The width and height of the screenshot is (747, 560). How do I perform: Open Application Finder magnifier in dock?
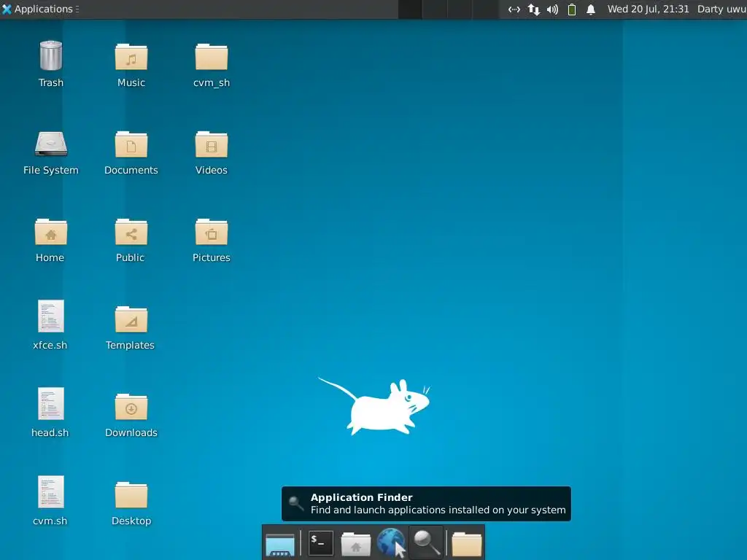click(426, 542)
